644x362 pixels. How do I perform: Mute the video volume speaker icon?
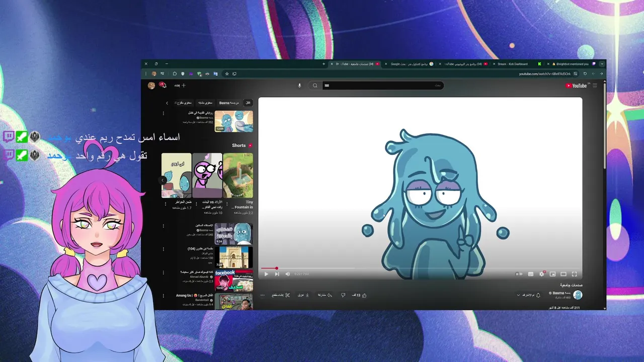288,274
